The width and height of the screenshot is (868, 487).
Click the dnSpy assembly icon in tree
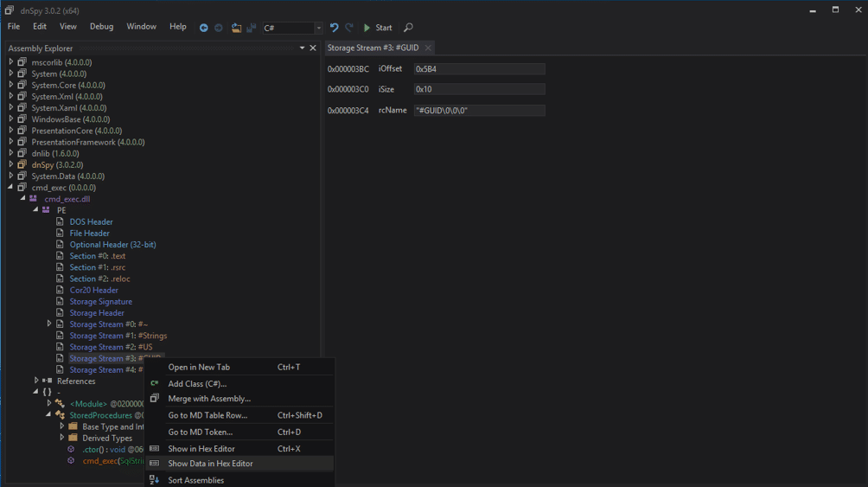[22, 164]
